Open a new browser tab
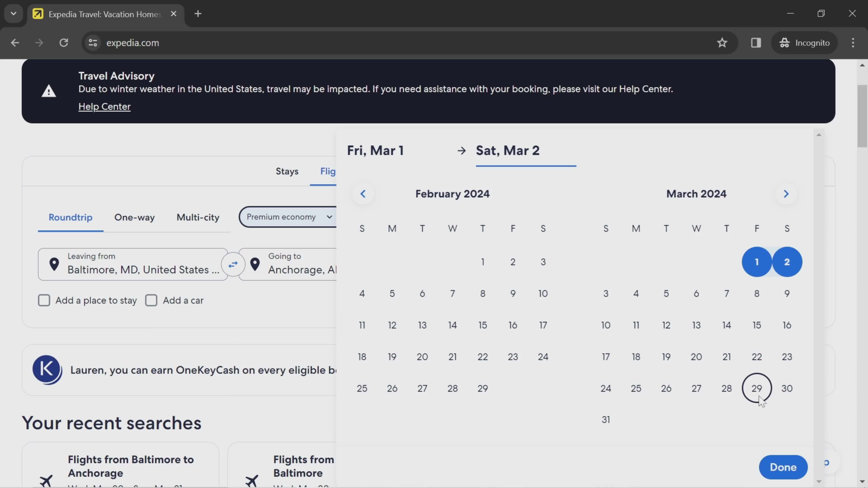 (198, 14)
